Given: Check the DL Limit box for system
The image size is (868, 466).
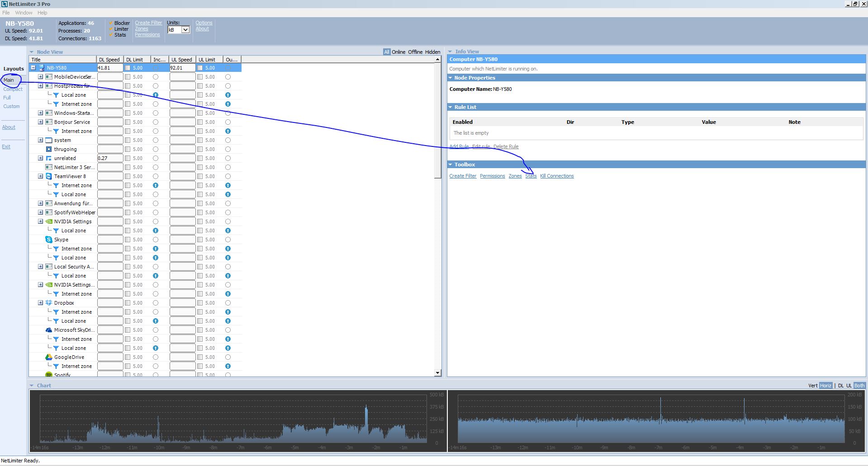Looking at the screenshot, I should 128,140.
